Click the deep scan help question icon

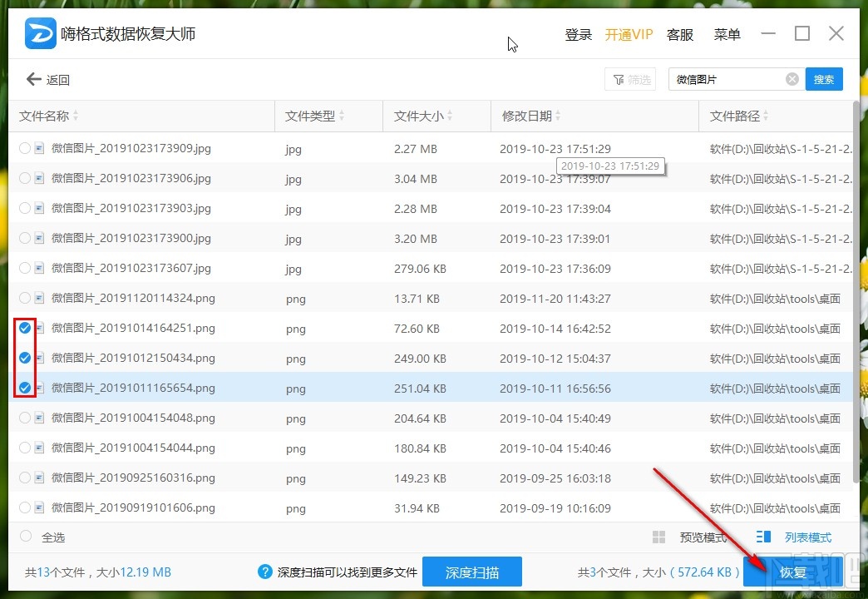[x=264, y=572]
